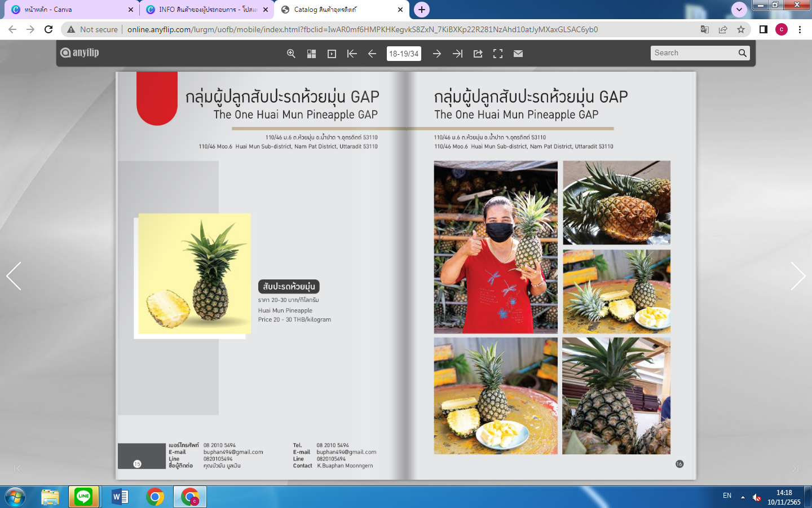Open a new browser tab

pyautogui.click(x=422, y=10)
